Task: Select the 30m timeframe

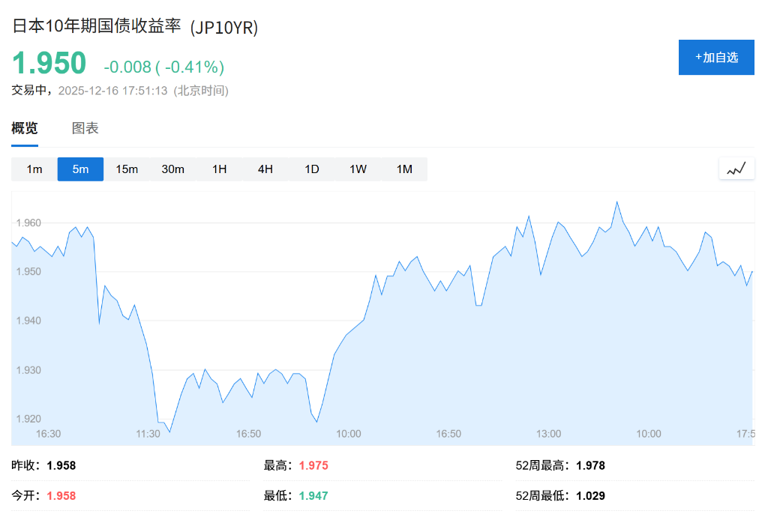Action: coord(173,169)
